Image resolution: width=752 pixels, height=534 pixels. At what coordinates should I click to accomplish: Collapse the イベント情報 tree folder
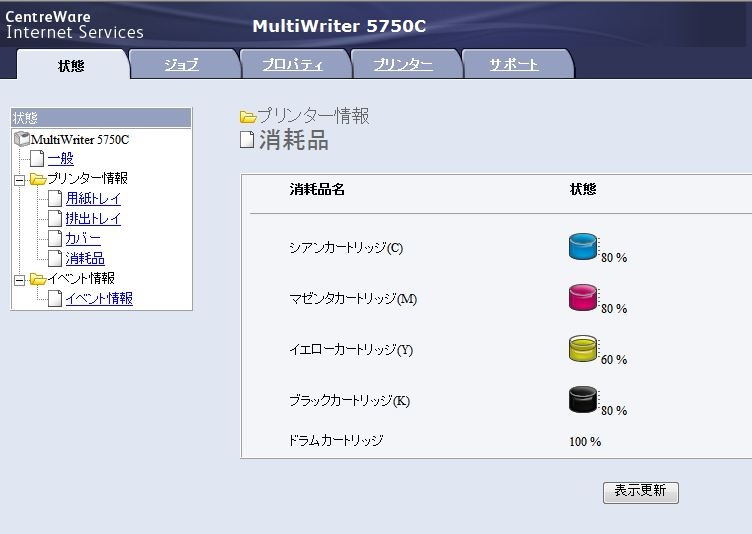tap(20, 281)
